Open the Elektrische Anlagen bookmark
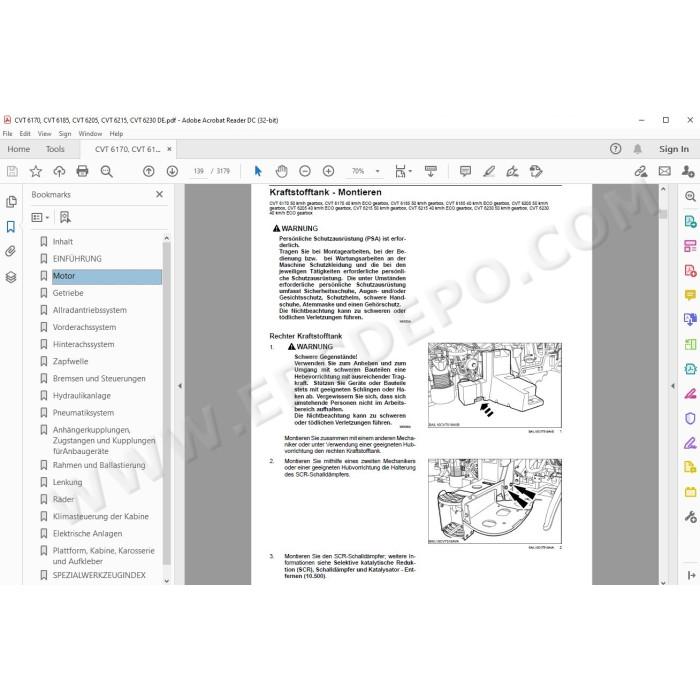 87,533
